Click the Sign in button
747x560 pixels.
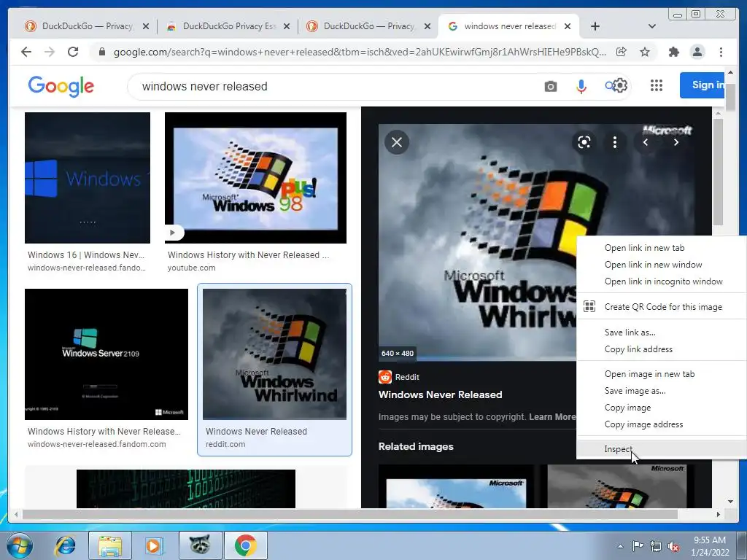[703, 85]
